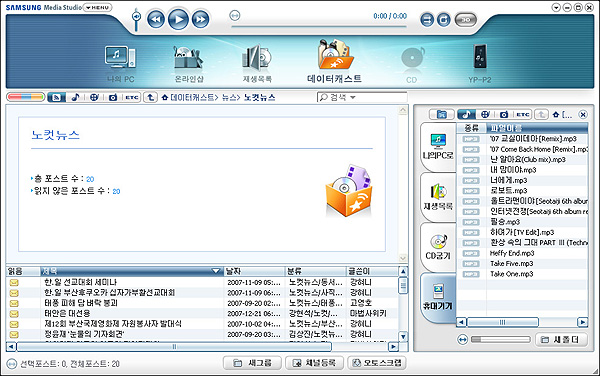Toggle sort arrow on 제목 column header
Screen dimensions: 600x376
[216, 271]
